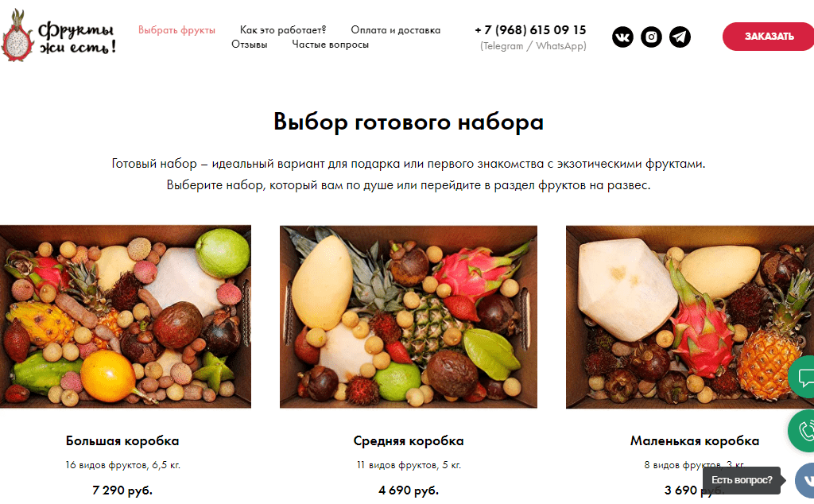Click the green phone callback icon
814x504 pixels.
[x=802, y=431]
